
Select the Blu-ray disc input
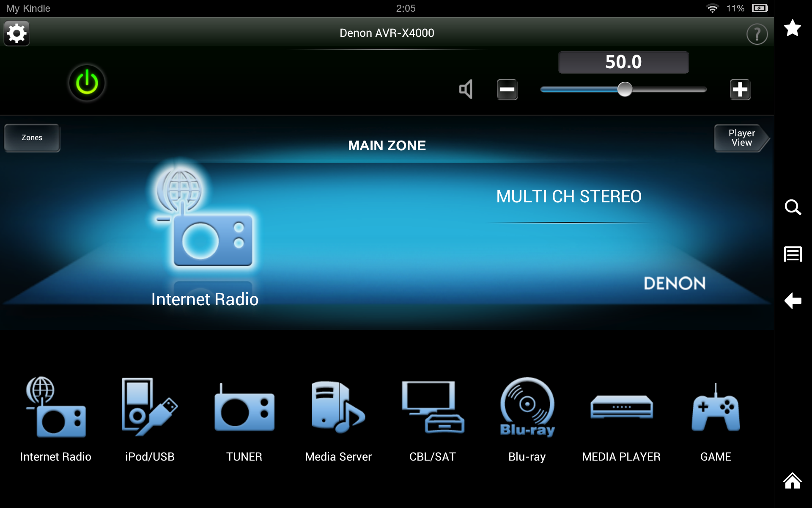[527, 408]
